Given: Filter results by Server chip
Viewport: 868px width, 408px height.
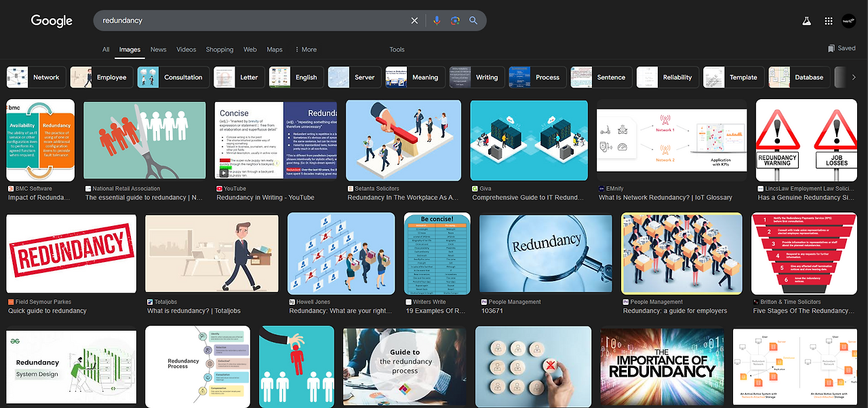Looking at the screenshot, I should pos(355,77).
